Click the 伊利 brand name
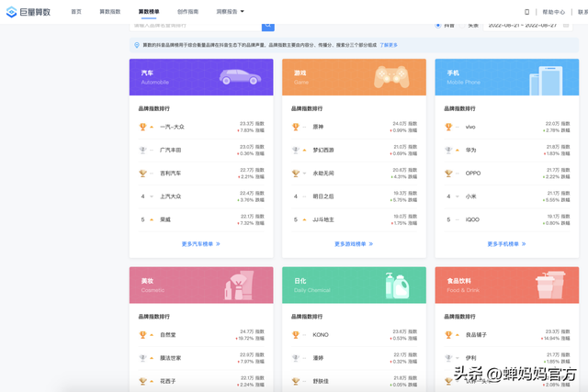The width and height of the screenshot is (588, 392). (x=471, y=358)
